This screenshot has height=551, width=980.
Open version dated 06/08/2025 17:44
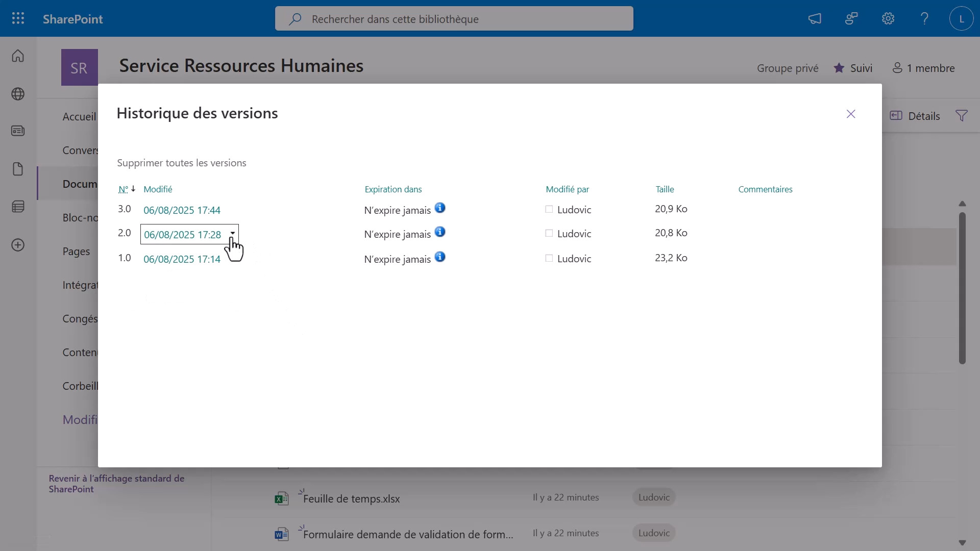coord(182,210)
